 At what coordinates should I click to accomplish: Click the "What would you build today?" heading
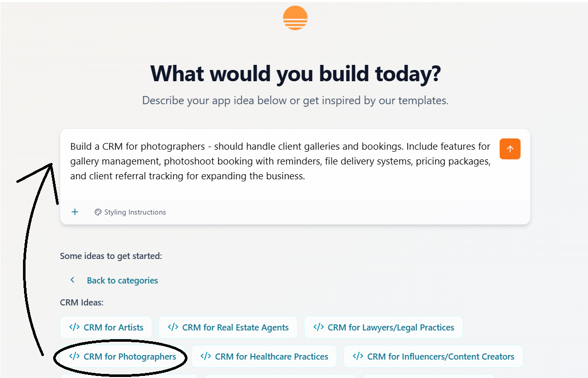pyautogui.click(x=295, y=74)
